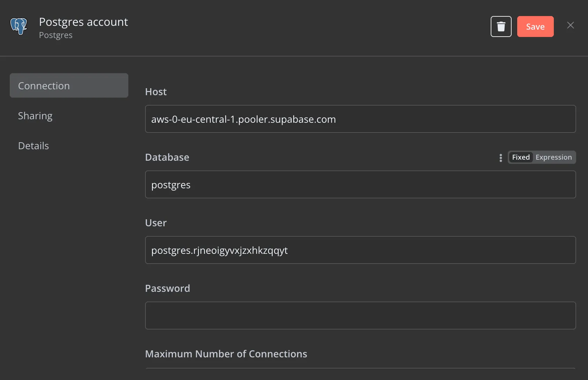Go to the Details tab
Image resolution: width=588 pixels, height=380 pixels.
(x=33, y=146)
